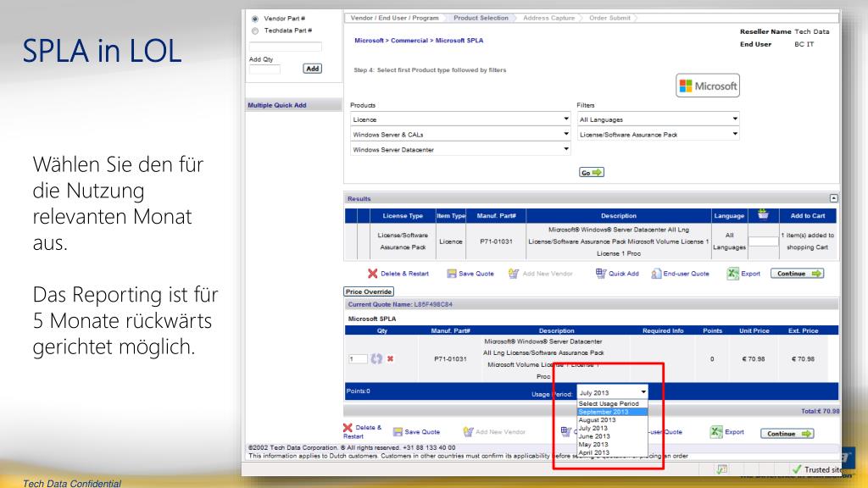Click the Add button beside Add Qty
The height and width of the screenshot is (488, 868).
pos(312,69)
